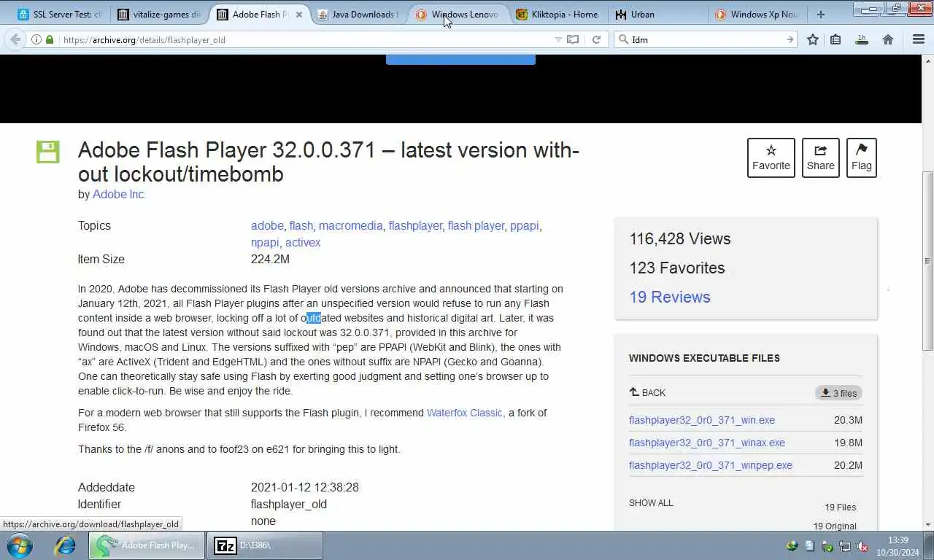Click the '123 Favorites' text
Viewport: 934px width, 560px height.
tap(677, 268)
